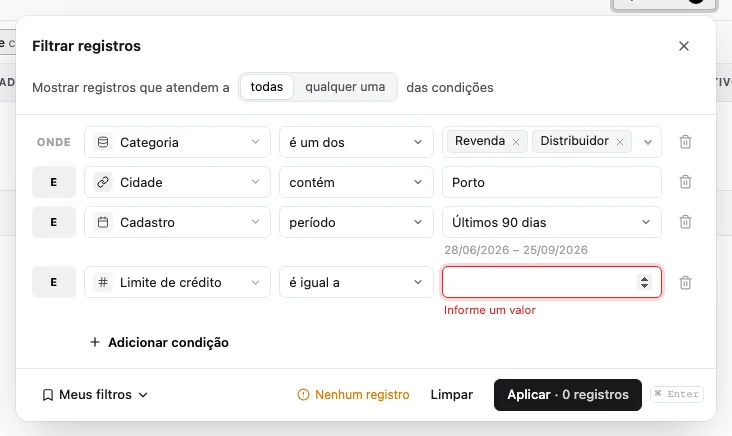Open the 'contém' operator dropdown
Viewport: 732px width, 436px height.
click(x=356, y=182)
